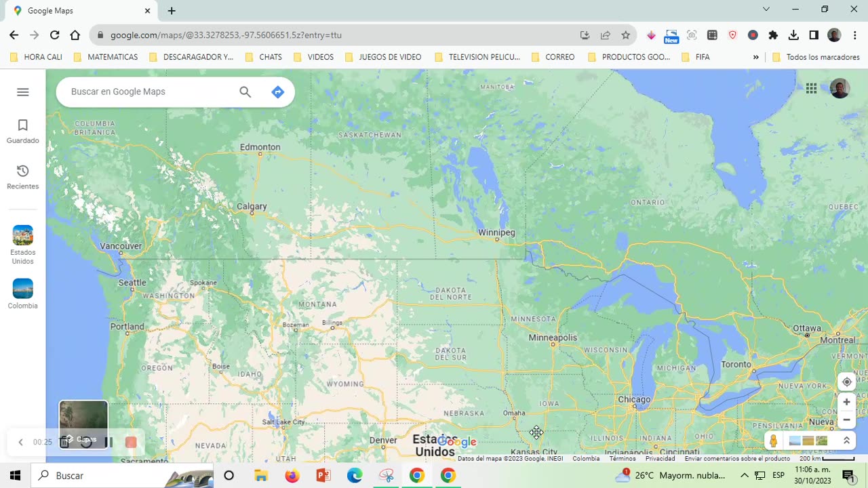Open the CORREO bookmark folder
Screen dimensions: 868x488
(x=553, y=57)
